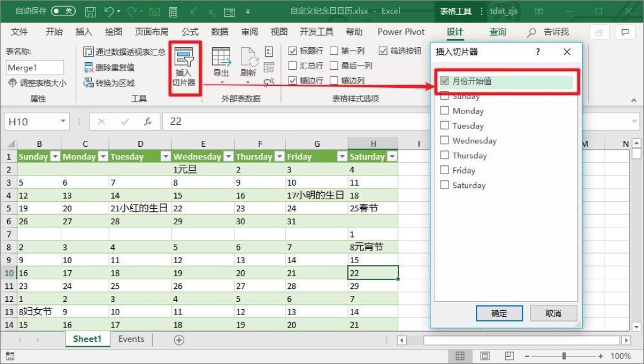Click the table properties icon in external data group
Screen dimensions: 644x364
click(x=269, y=52)
